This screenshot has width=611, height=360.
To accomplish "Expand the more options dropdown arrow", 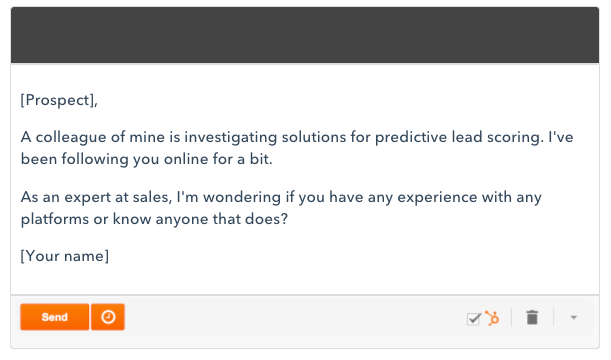I will tap(574, 318).
